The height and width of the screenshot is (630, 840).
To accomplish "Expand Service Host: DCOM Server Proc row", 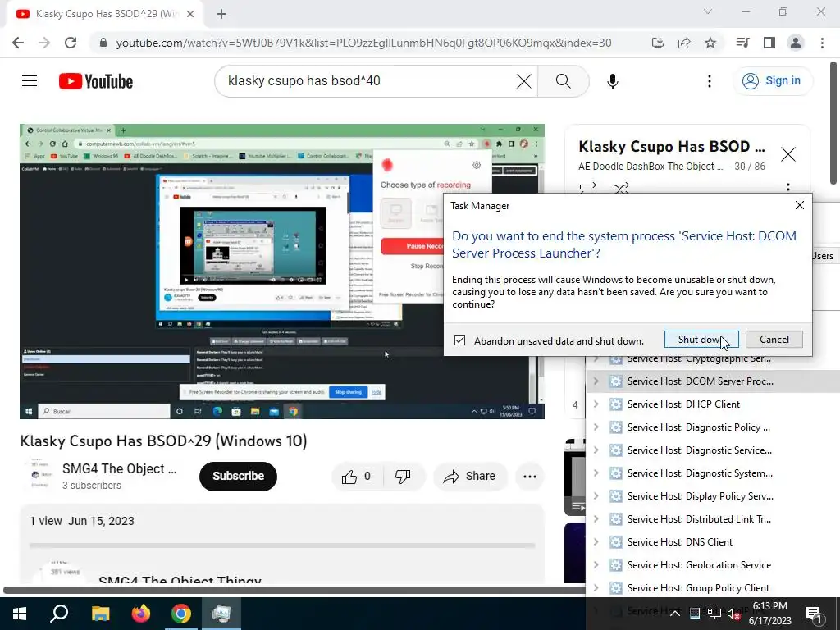I will [596, 381].
